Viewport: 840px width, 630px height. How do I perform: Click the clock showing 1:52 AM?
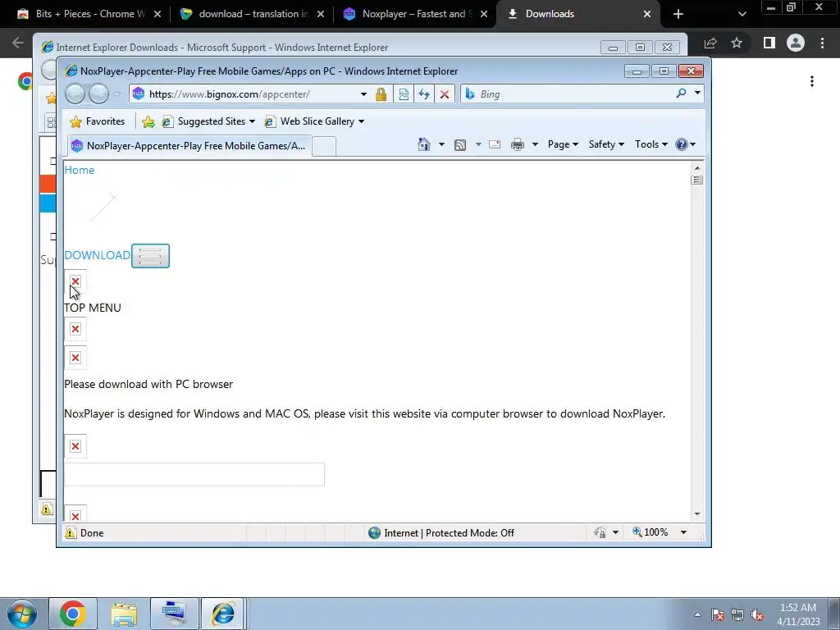coord(798,614)
